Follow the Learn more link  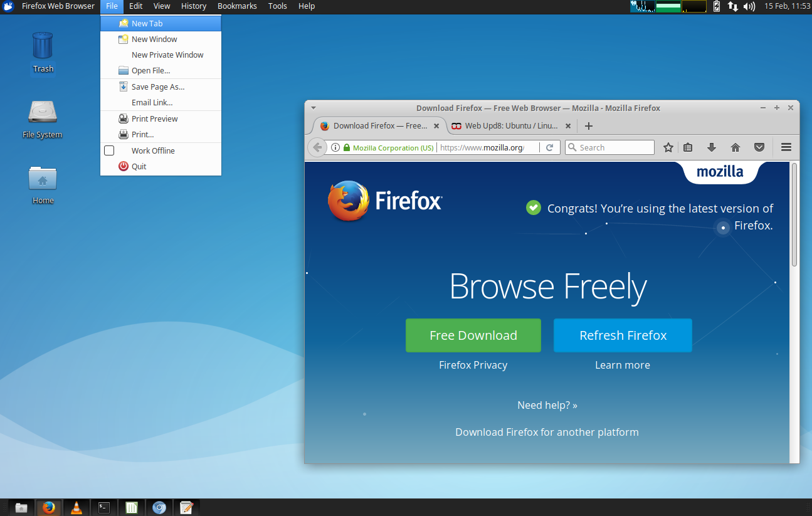[623, 365]
